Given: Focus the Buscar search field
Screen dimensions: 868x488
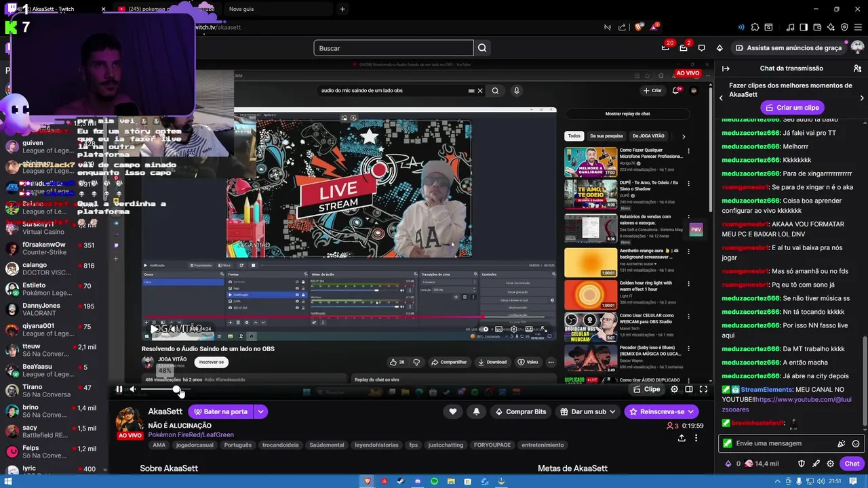Looking at the screenshot, I should [x=393, y=48].
